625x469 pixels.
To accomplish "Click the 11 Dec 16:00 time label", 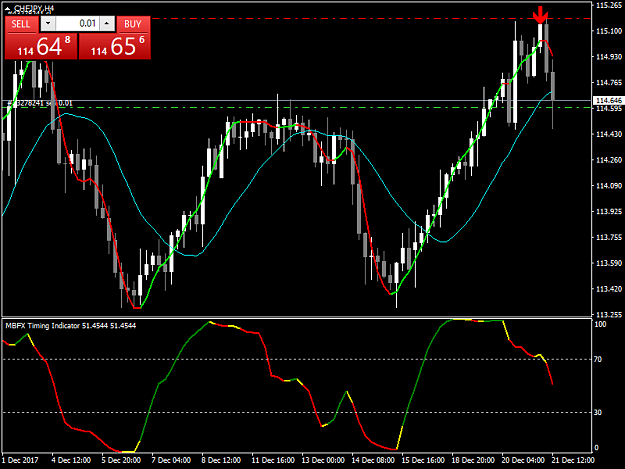I will [x=273, y=460].
